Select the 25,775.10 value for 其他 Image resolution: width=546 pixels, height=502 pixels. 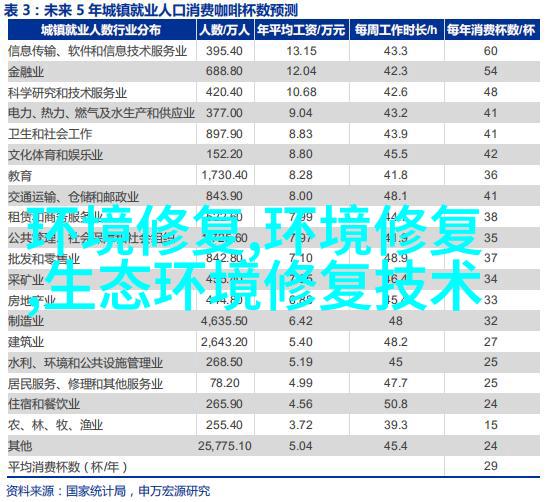coord(225,446)
